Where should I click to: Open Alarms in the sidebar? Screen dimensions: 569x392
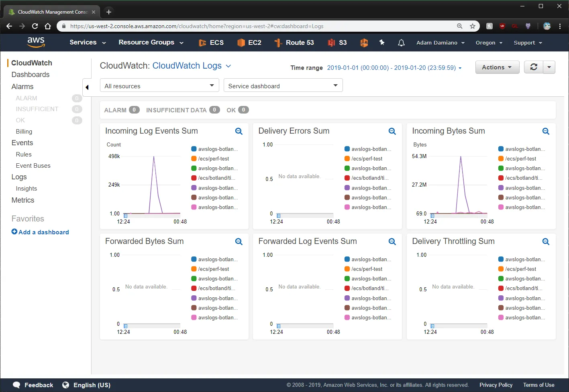(22, 87)
